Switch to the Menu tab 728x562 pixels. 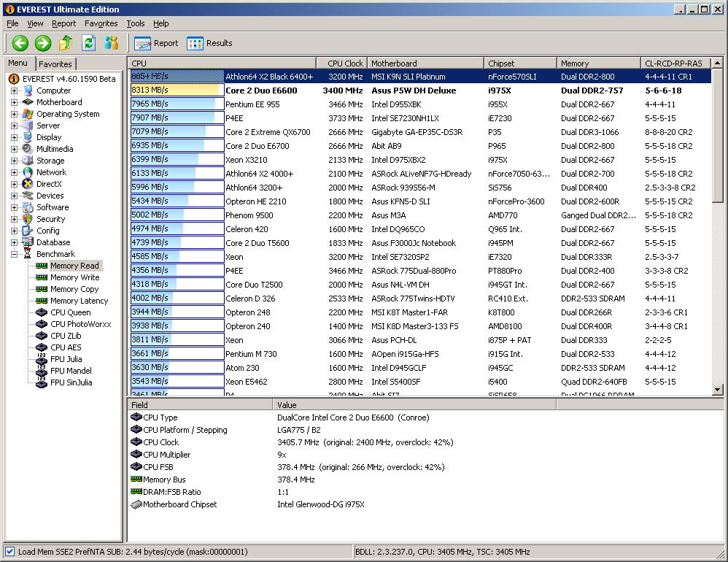(x=18, y=63)
